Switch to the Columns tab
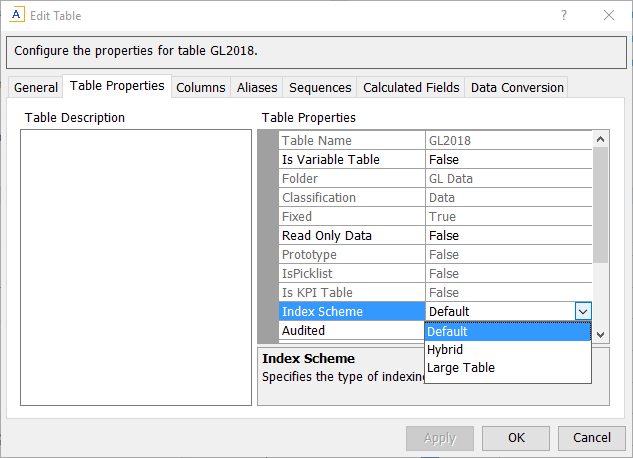This screenshot has width=633, height=458. 201,88
